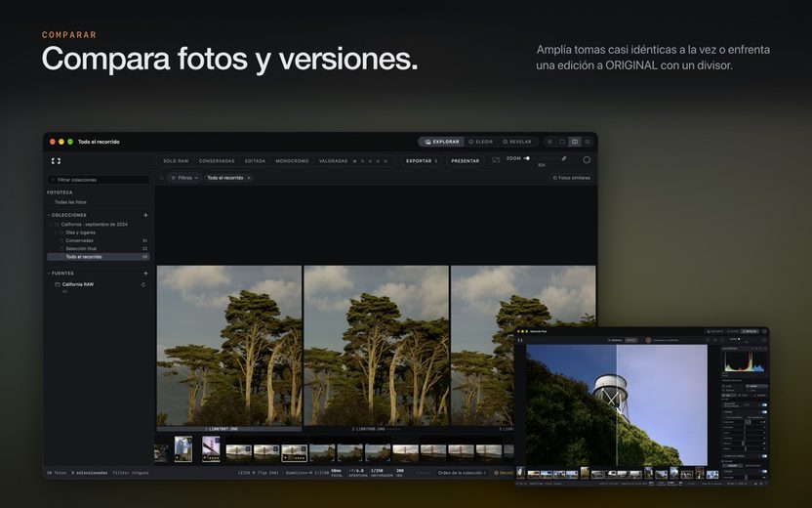
Task: Switch to the Revelar tab
Action: point(517,142)
